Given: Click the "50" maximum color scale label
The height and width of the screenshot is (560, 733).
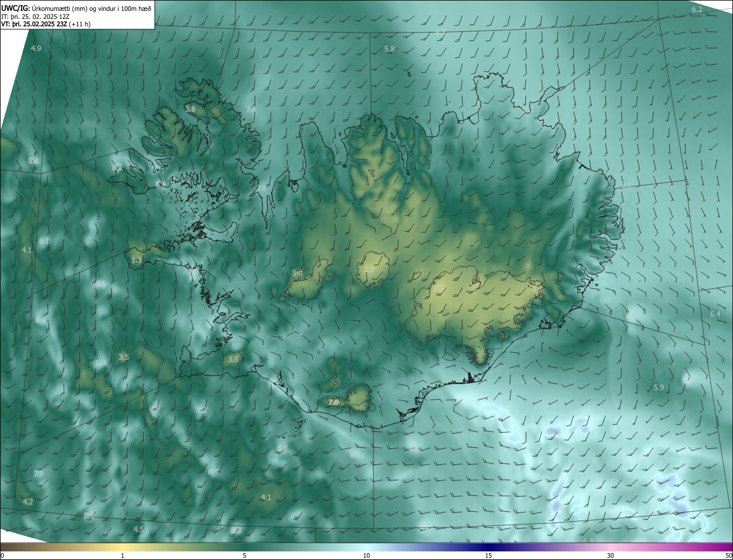Looking at the screenshot, I should [728, 555].
